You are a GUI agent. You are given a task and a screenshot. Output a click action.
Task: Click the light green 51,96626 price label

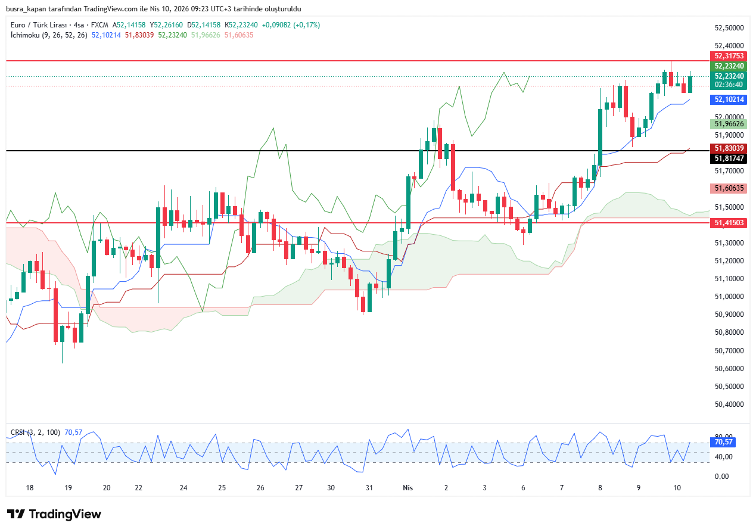click(x=729, y=124)
